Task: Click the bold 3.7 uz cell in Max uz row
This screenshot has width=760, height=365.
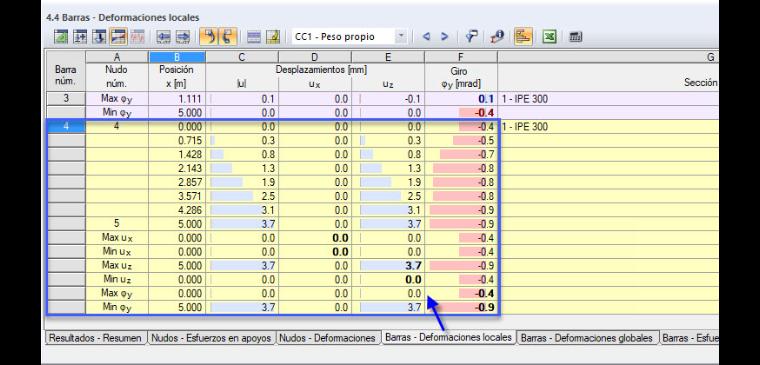Action: pyautogui.click(x=388, y=266)
